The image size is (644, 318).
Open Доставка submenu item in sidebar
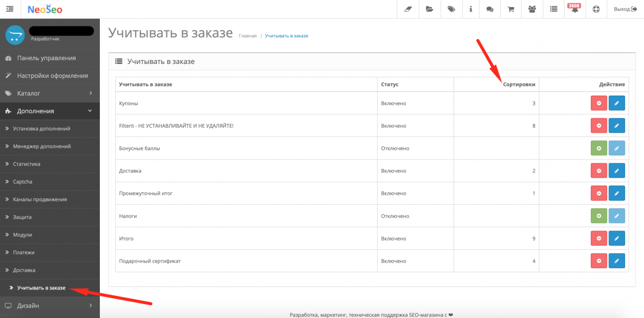pos(50,270)
